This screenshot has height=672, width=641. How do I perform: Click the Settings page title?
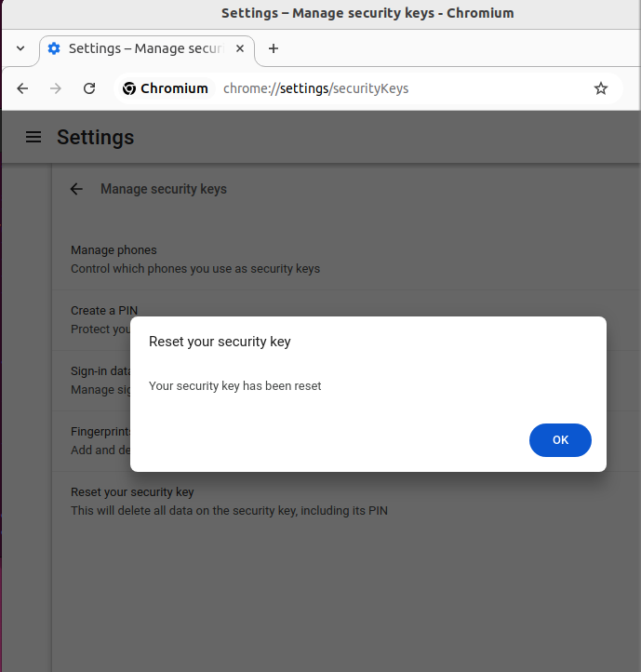coord(96,137)
